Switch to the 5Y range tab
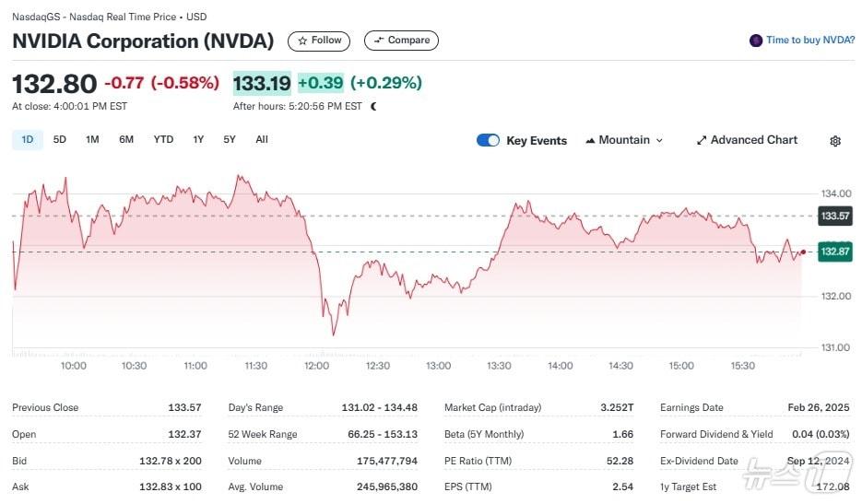 pyautogui.click(x=230, y=139)
